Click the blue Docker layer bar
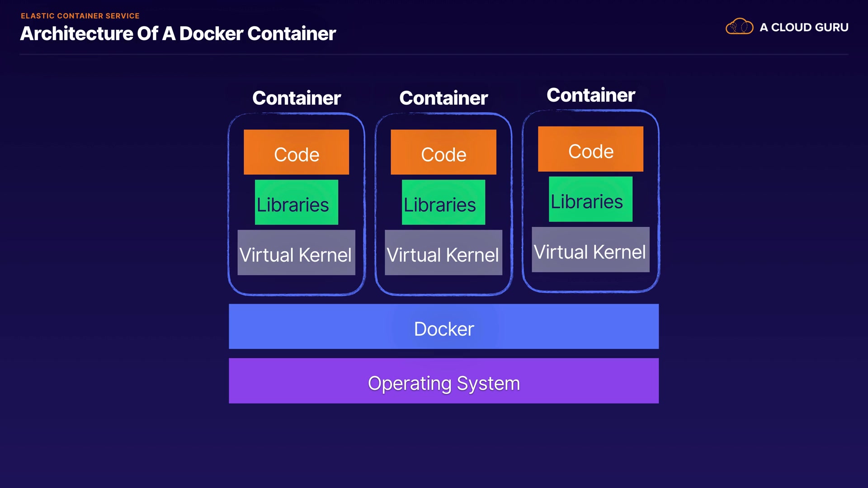The height and width of the screenshot is (488, 868). coord(443,326)
